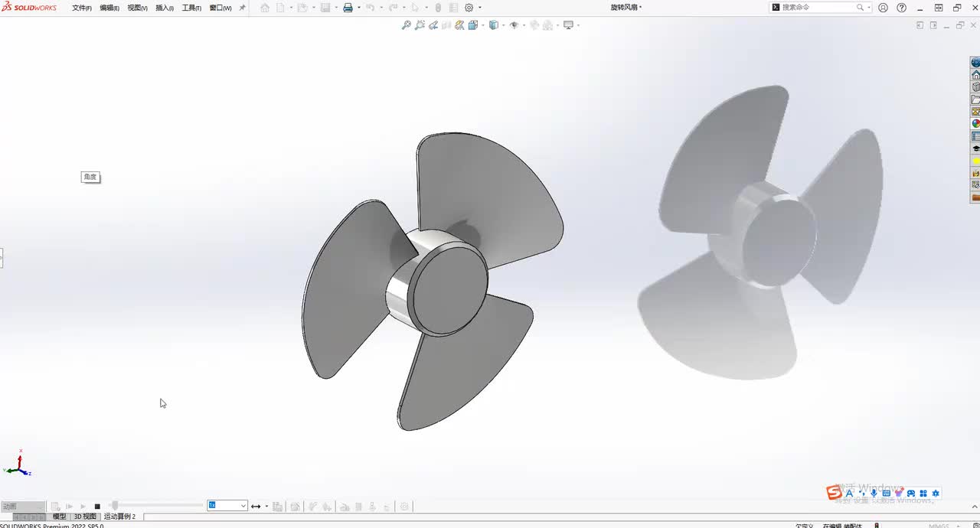Viewport: 980px width, 528px height.
Task: Click the Save icon
Action: [325, 8]
